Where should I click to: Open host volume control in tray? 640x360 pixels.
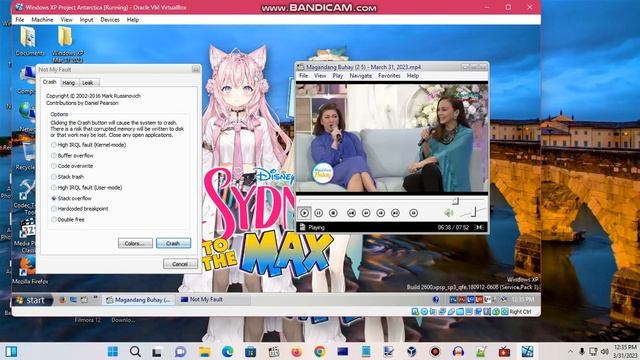click(605, 351)
